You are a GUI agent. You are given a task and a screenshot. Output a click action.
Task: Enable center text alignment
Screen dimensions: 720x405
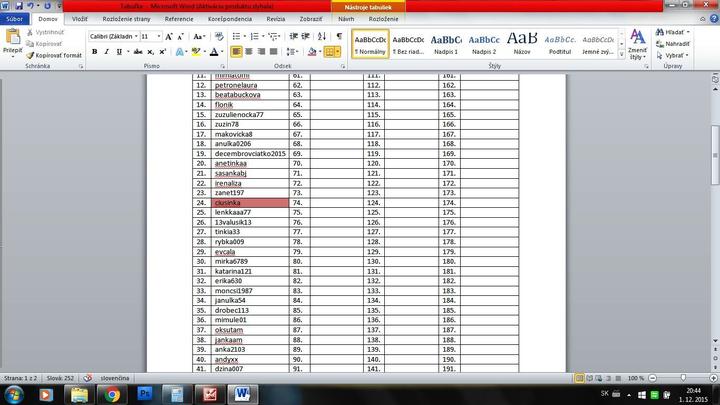coord(249,51)
